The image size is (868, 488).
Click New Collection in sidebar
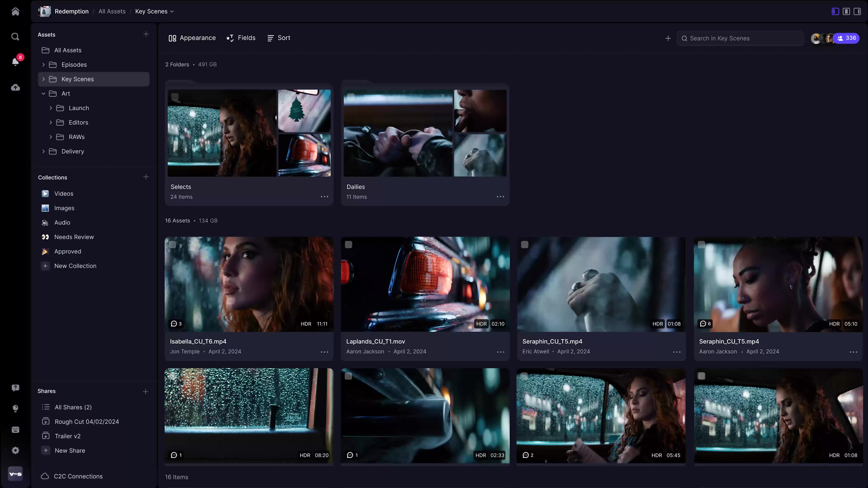tap(75, 266)
